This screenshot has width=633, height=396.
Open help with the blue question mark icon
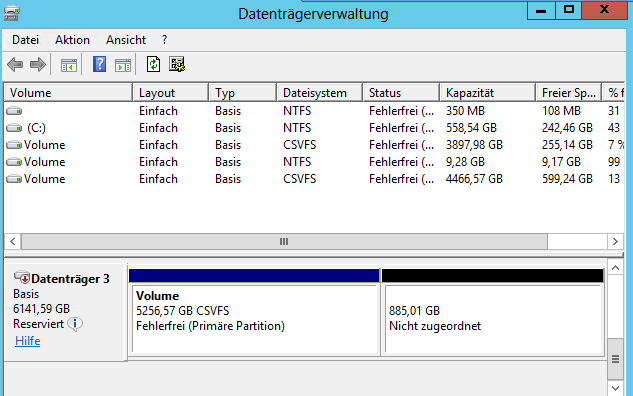[x=99, y=64]
